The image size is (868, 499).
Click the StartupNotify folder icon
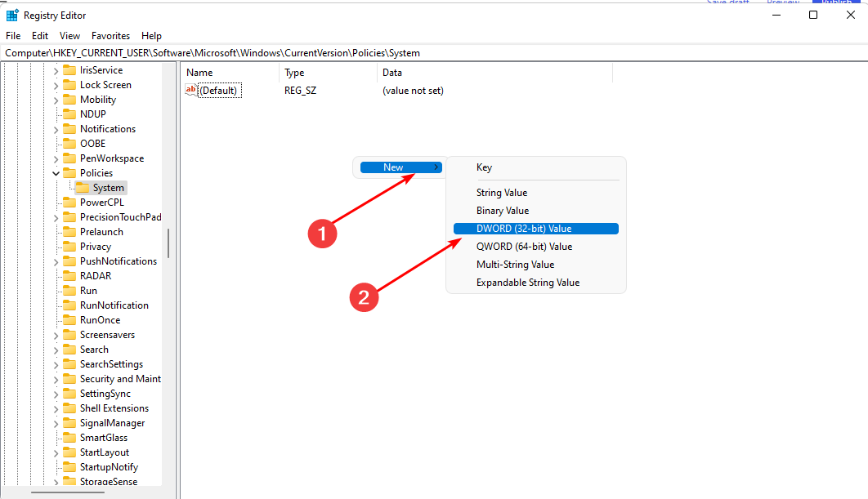[69, 467]
